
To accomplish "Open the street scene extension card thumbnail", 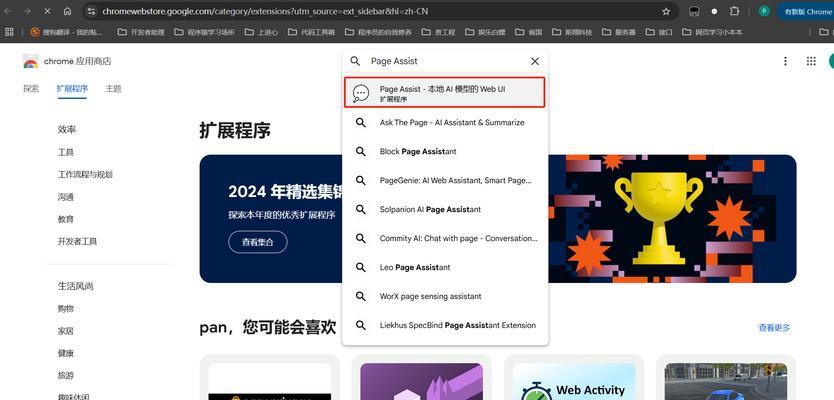I will point(725,381).
